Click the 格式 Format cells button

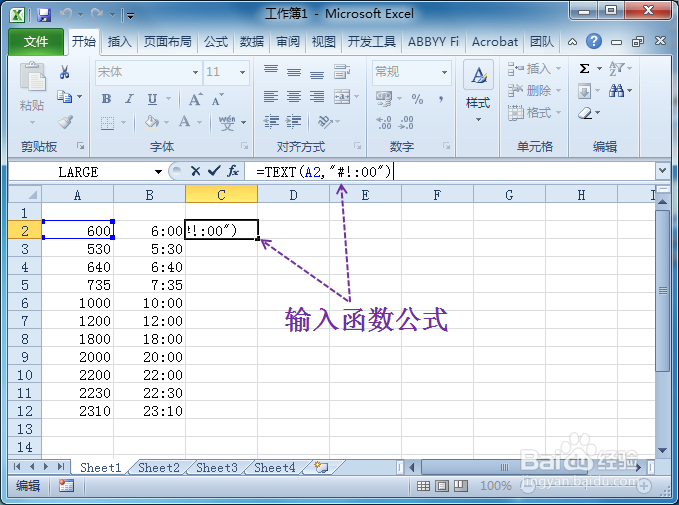[534, 113]
